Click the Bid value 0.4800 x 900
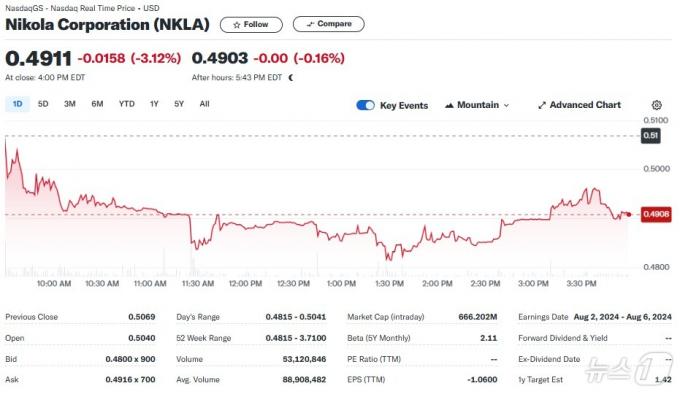The height and width of the screenshot is (394, 680). coord(130,359)
